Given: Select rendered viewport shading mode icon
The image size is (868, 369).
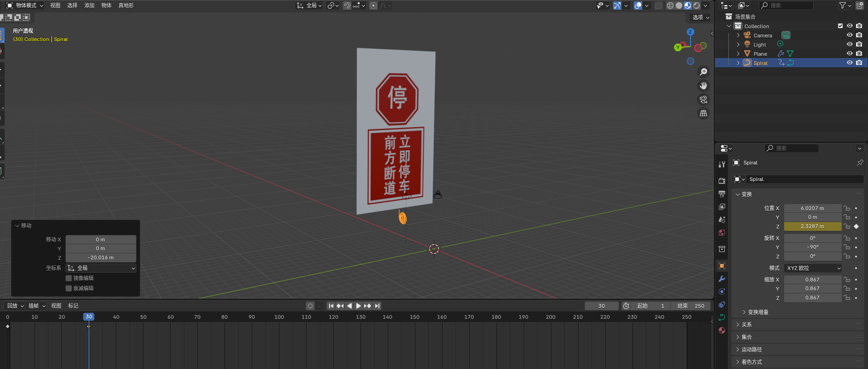Looking at the screenshot, I should (697, 6).
